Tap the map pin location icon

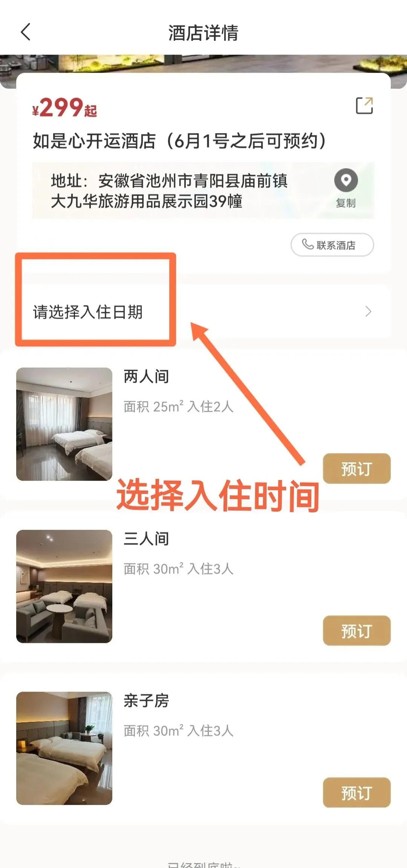(346, 180)
